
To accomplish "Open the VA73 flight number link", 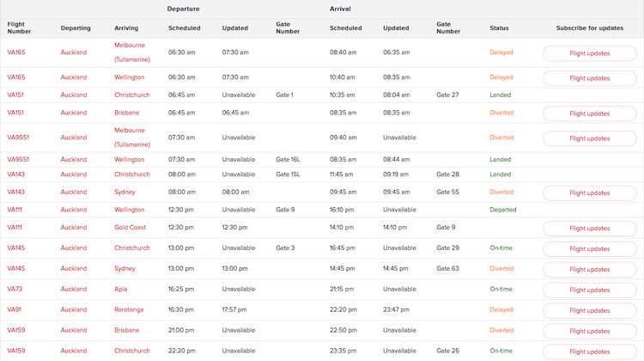I will 15,289.
